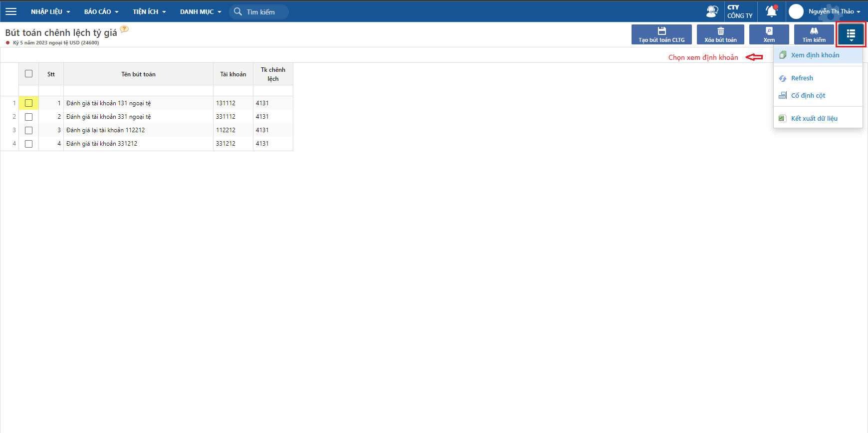
Task: Open the customer support headset icon
Action: coord(712,11)
